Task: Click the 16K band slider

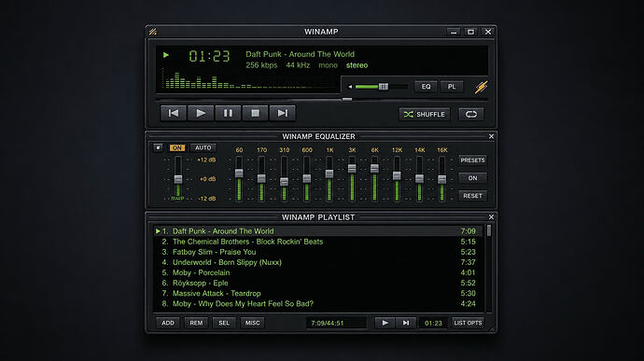Action: pos(441,179)
